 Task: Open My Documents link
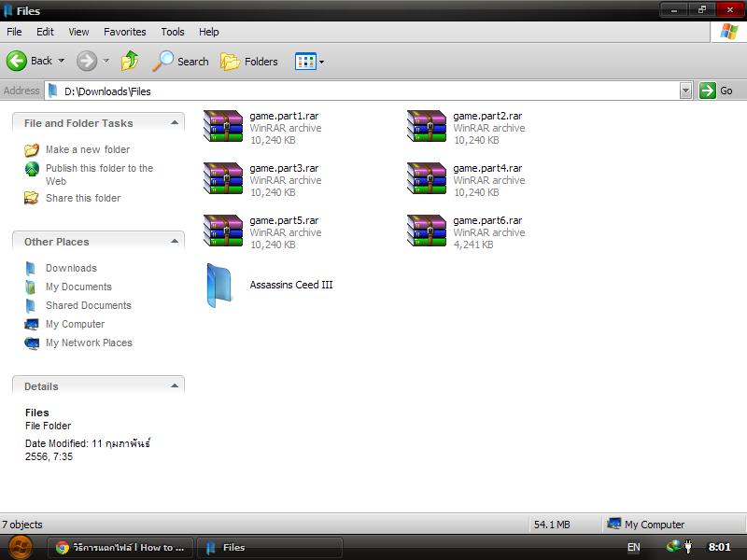[x=78, y=287]
